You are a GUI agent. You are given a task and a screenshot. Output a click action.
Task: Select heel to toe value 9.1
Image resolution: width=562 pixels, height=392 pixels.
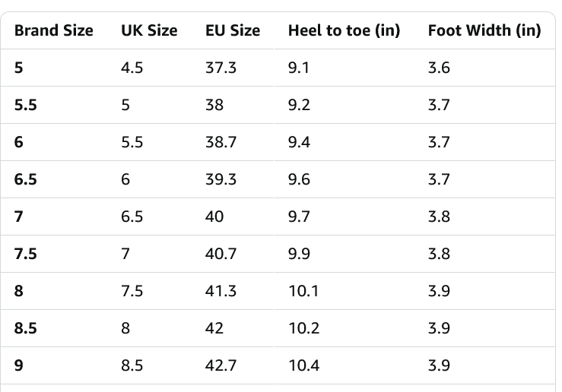[298, 68]
